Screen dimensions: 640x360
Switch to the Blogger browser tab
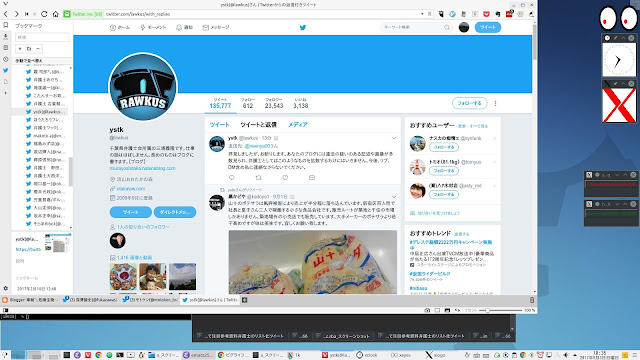30,300
